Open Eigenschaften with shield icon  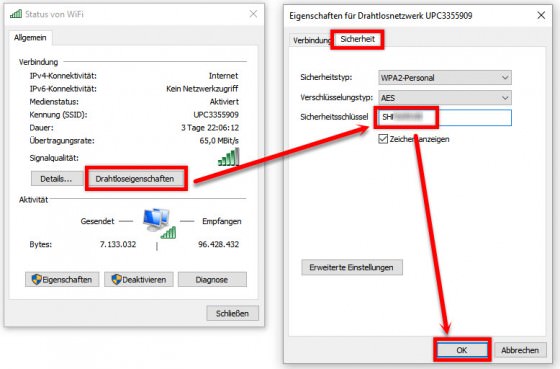tap(62, 279)
